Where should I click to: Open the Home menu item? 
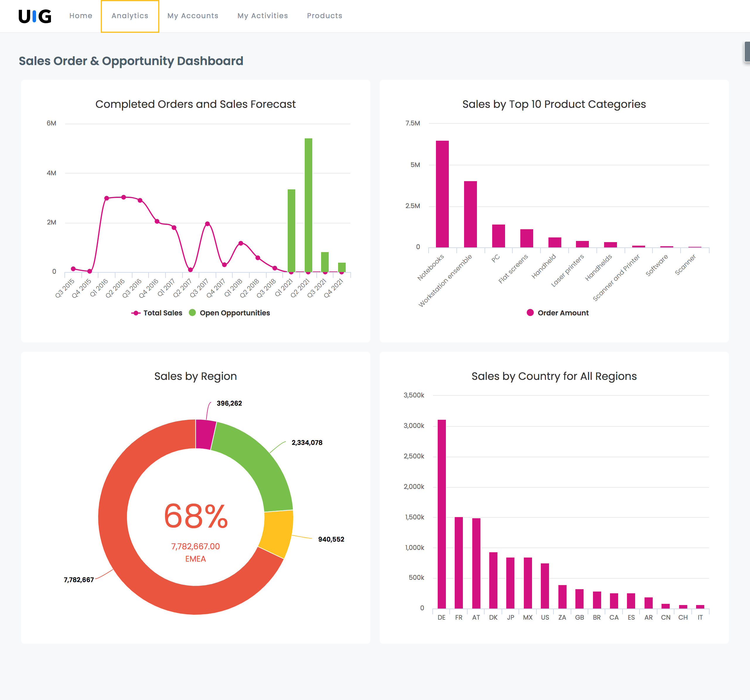pyautogui.click(x=81, y=16)
